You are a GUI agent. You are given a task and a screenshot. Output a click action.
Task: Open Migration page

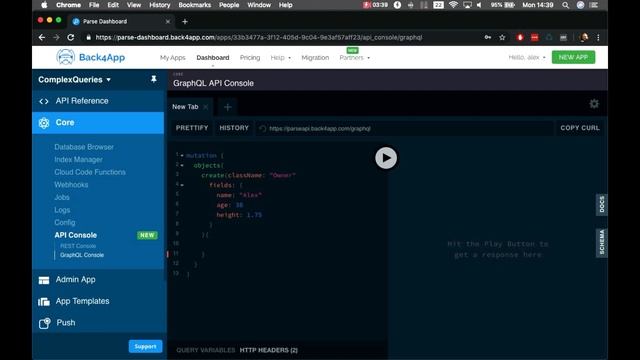315,58
